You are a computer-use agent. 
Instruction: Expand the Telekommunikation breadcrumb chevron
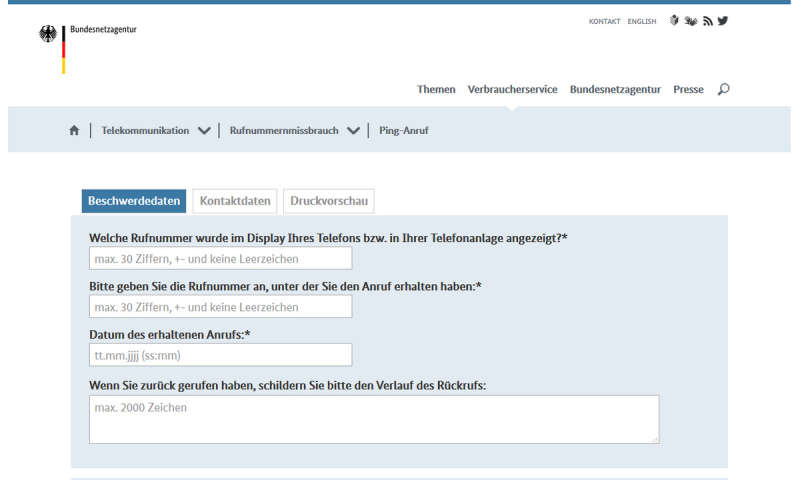click(x=204, y=131)
